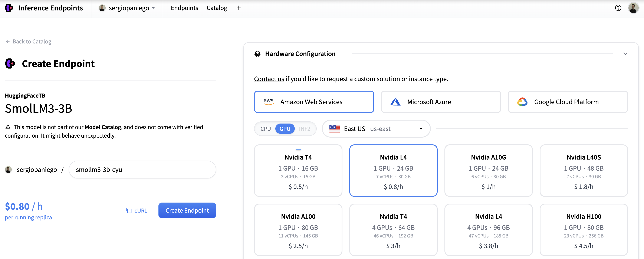
Task: Collapse the Hardware Configuration section
Action: (x=625, y=54)
